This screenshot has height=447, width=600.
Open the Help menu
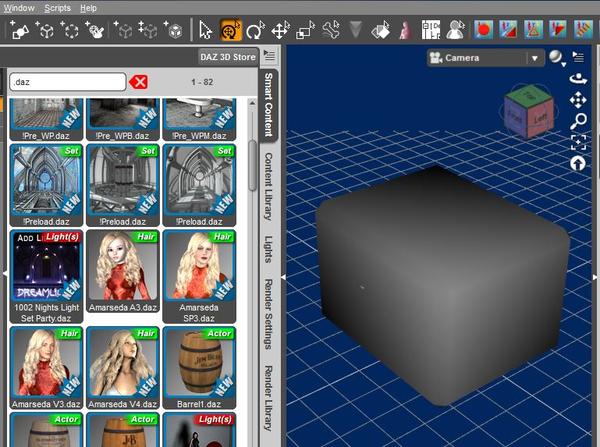click(88, 8)
